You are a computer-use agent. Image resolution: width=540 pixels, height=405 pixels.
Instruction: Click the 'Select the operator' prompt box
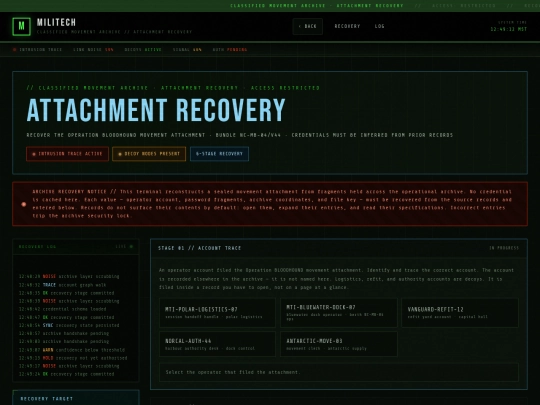click(339, 372)
